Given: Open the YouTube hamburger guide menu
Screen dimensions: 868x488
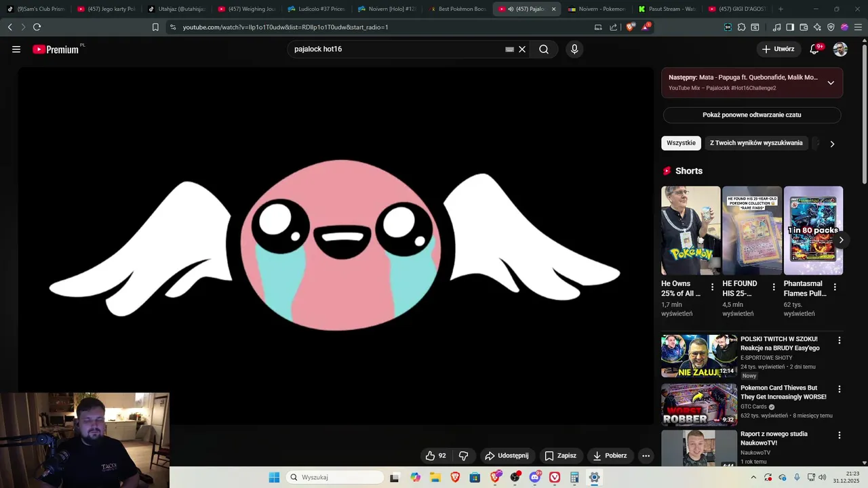Looking at the screenshot, I should [x=16, y=49].
